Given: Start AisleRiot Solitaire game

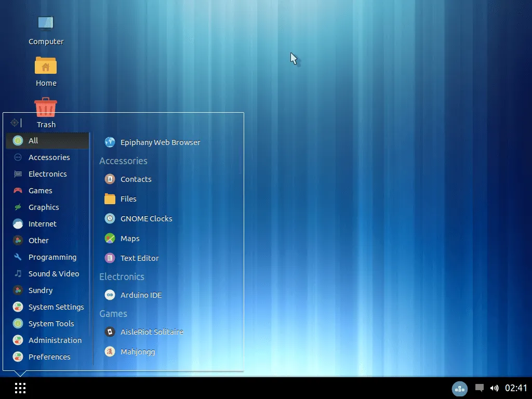Looking at the screenshot, I should pyautogui.click(x=151, y=332).
